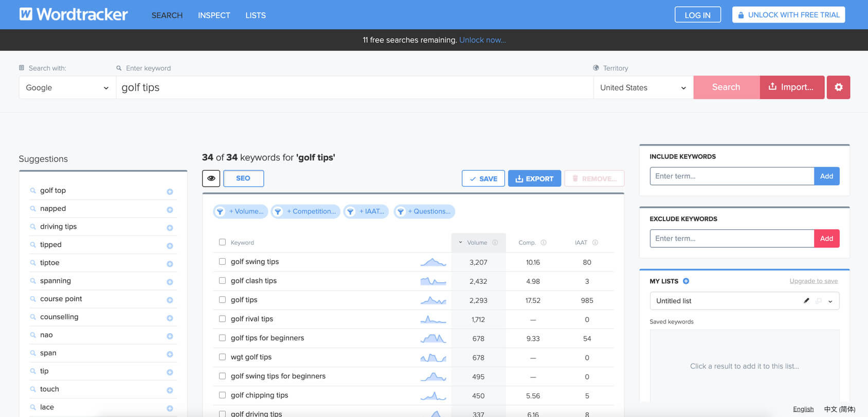Add term to exclude keywords
This screenshot has width=868, height=417.
[826, 239]
